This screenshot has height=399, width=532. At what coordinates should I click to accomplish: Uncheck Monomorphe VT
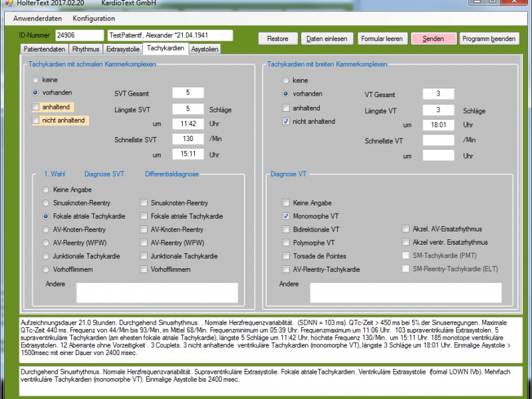(286, 217)
